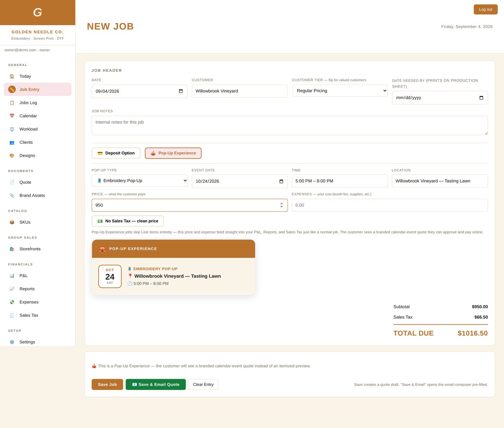Open the Clients page
This screenshot has height=428, width=504.
[37, 142]
